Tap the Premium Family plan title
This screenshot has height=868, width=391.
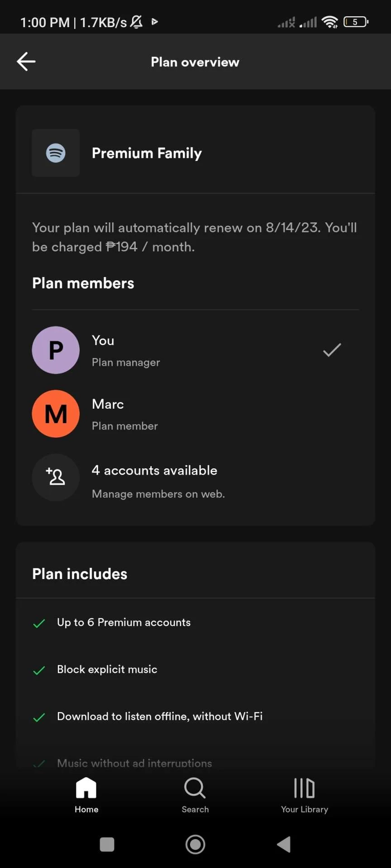coord(147,153)
